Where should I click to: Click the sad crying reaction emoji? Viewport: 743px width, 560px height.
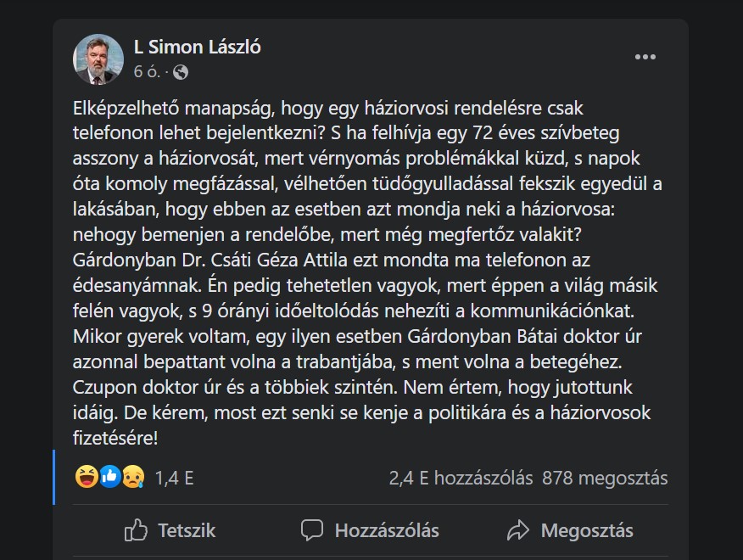[132, 477]
